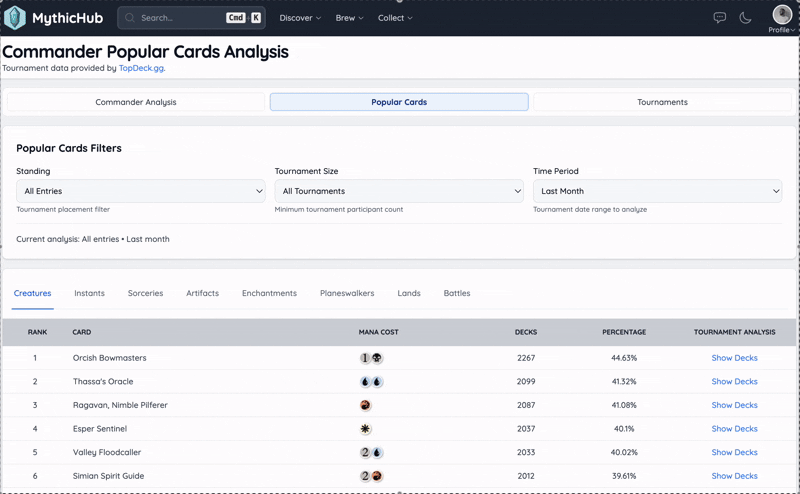Click the CARD column header
The height and width of the screenshot is (494, 800).
click(x=82, y=332)
